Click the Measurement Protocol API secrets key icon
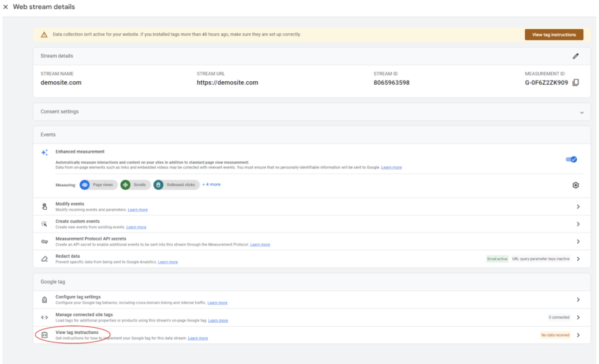Image resolution: width=599 pixels, height=364 pixels. (x=44, y=241)
